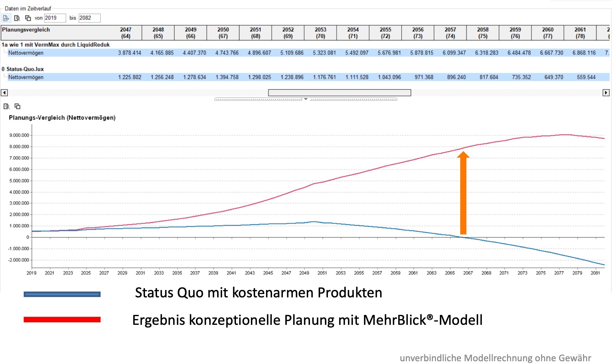
Task: Click the '0 Status-Quo.lux' plan heading
Action: coord(23,69)
